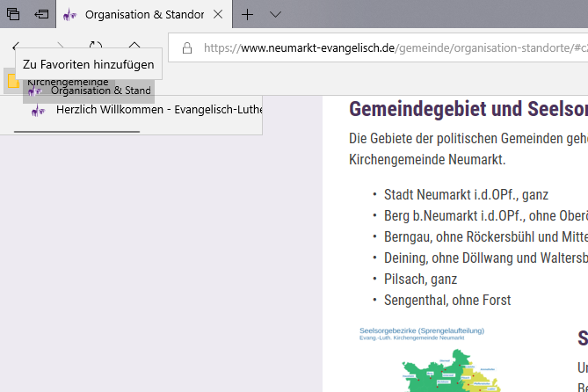Image resolution: width=588 pixels, height=392 pixels.
Task: Click list item starting Deining, ohne Döllwang
Action: pyautogui.click(x=486, y=258)
